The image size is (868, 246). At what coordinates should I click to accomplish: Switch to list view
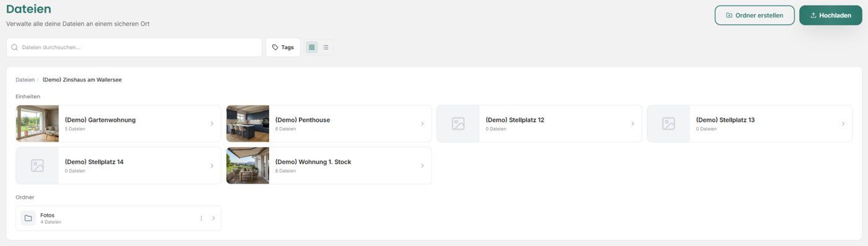click(x=325, y=47)
